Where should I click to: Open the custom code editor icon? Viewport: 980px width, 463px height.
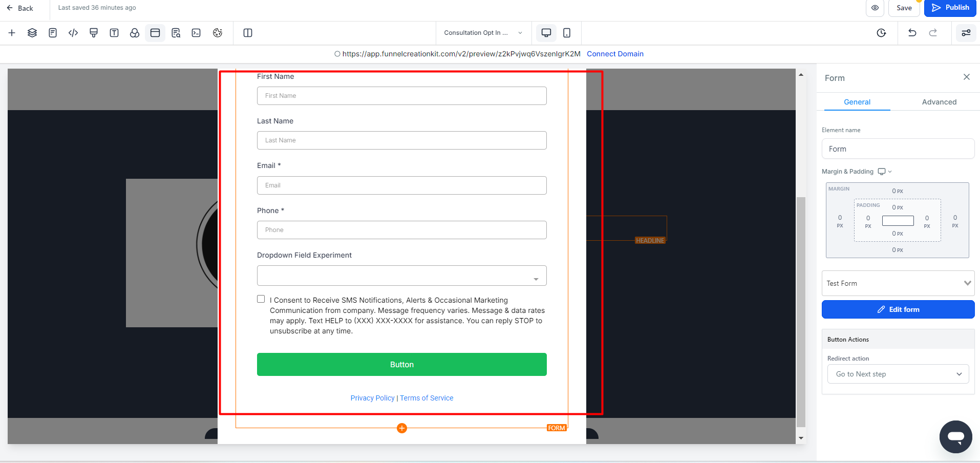pos(73,33)
